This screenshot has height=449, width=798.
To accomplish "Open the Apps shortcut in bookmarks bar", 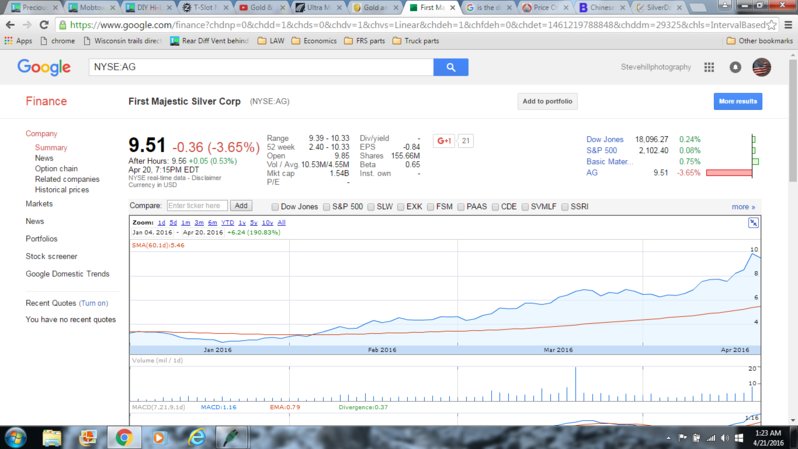I will coord(18,41).
